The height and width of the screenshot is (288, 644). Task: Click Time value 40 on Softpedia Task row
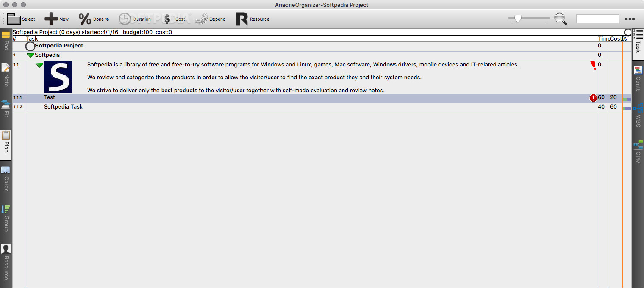click(601, 107)
